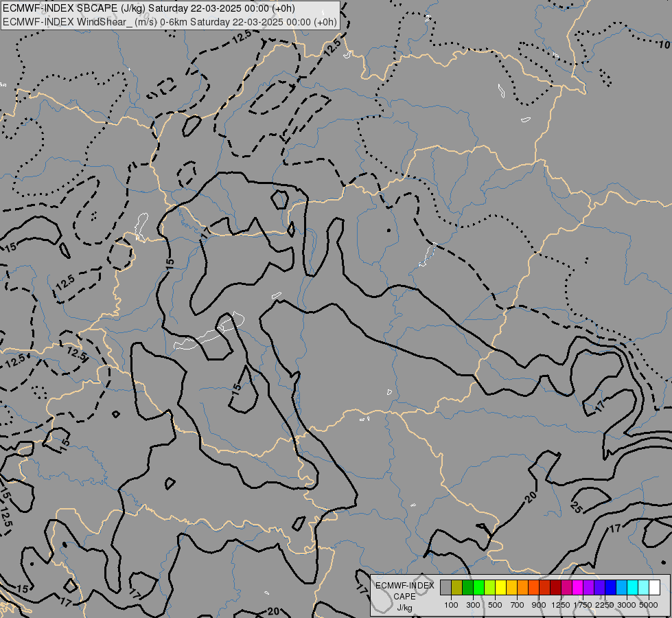Click the 1750 value under the color scale
The image size is (672, 618).
(x=583, y=605)
